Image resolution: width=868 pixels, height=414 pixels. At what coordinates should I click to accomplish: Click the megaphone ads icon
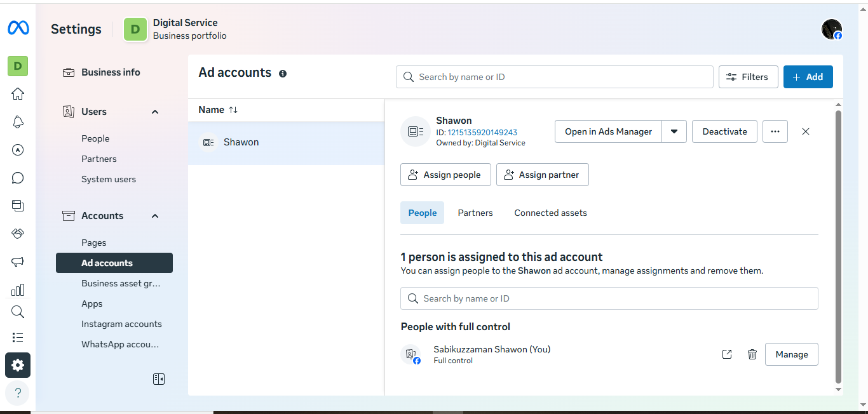click(x=18, y=262)
